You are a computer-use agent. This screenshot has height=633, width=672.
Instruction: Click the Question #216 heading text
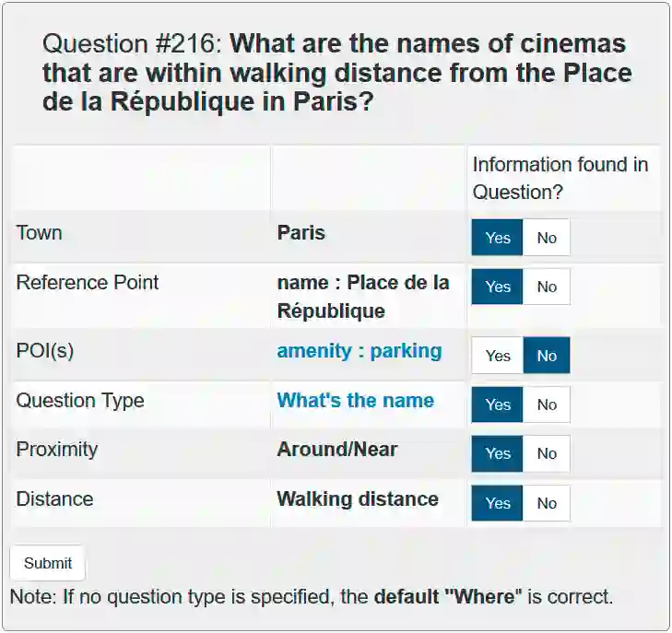(337, 72)
